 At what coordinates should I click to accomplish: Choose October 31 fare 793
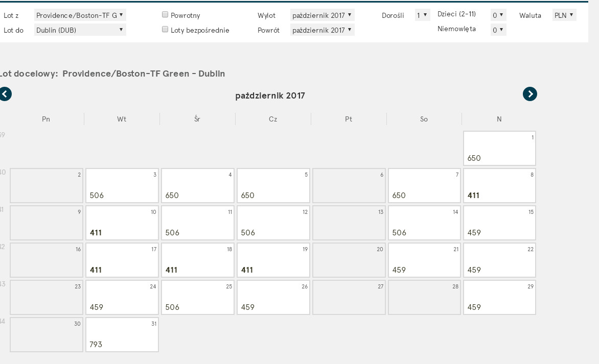point(122,334)
